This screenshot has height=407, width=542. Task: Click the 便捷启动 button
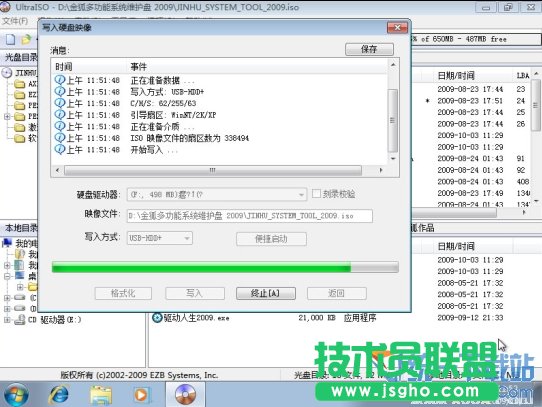(x=271, y=239)
